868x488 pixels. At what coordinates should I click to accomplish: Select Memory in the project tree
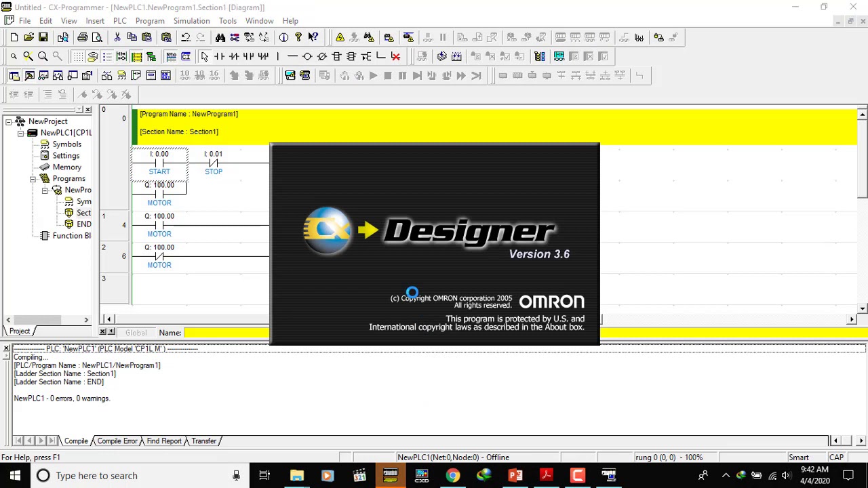coord(66,167)
